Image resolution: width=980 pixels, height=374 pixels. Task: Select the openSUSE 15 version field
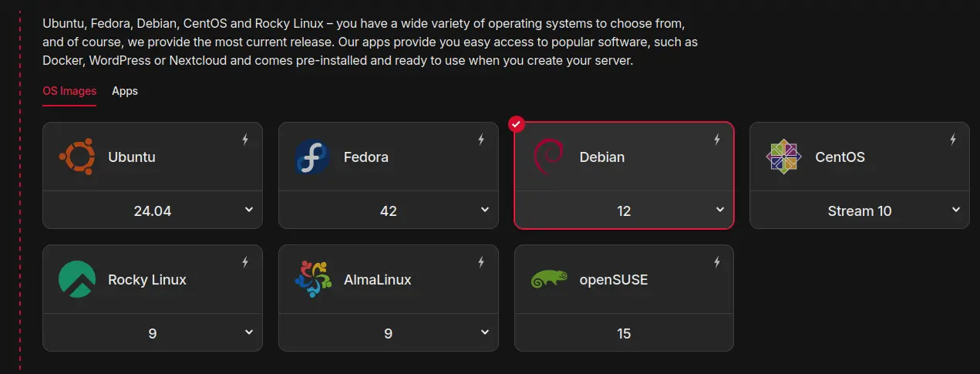pyautogui.click(x=625, y=332)
